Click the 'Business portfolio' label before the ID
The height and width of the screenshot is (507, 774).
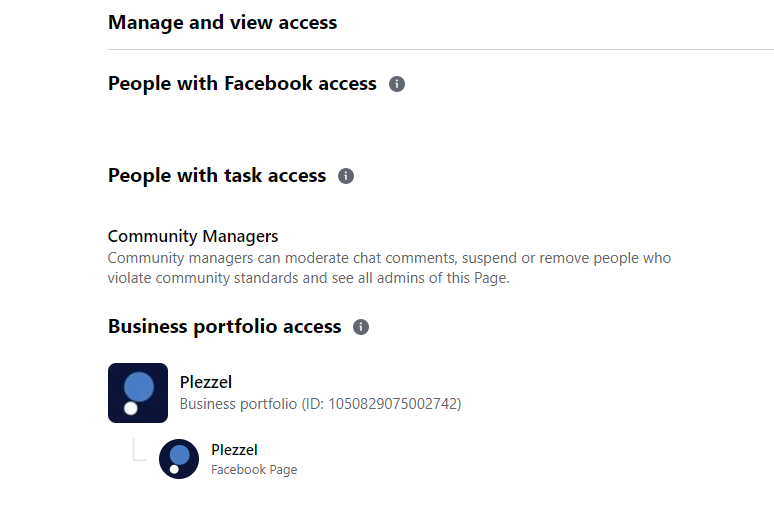point(238,404)
